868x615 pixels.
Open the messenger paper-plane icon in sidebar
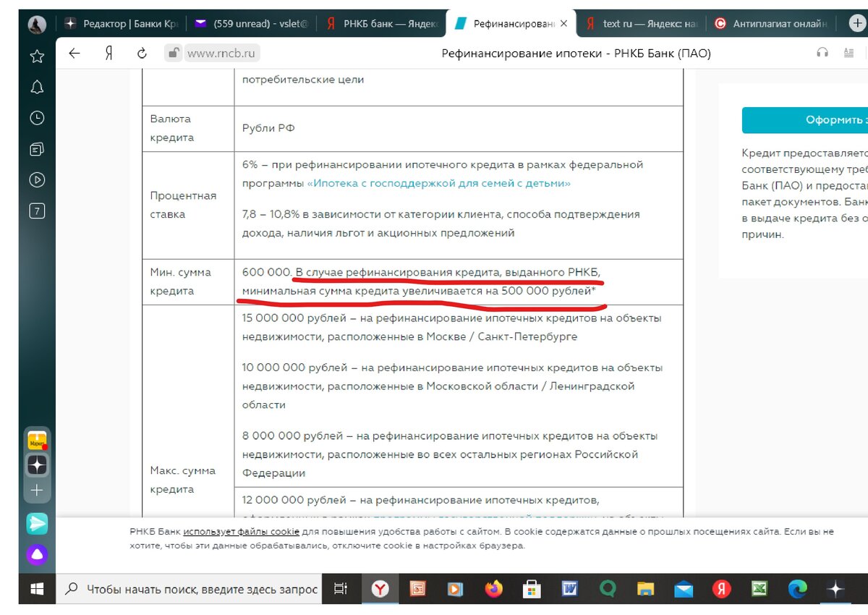37,523
